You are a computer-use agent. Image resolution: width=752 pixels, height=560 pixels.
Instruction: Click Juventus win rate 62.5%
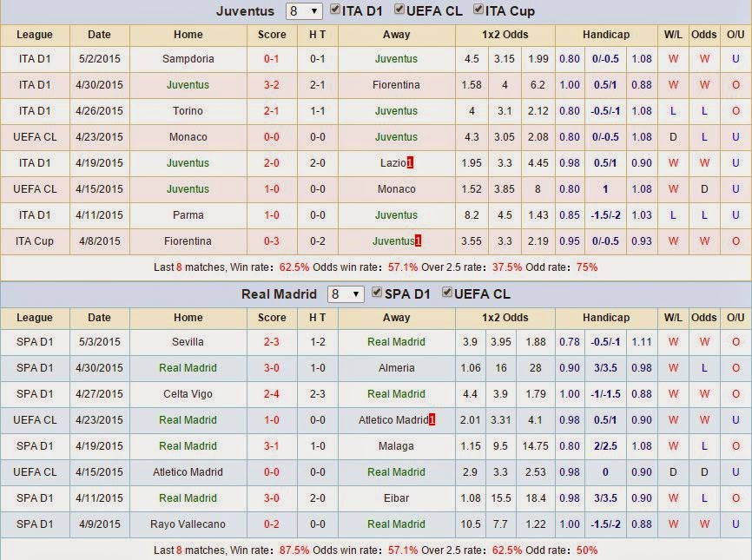294,267
